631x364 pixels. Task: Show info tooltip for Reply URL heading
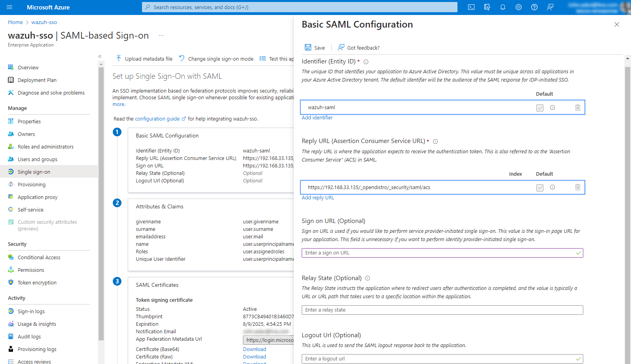pos(435,141)
